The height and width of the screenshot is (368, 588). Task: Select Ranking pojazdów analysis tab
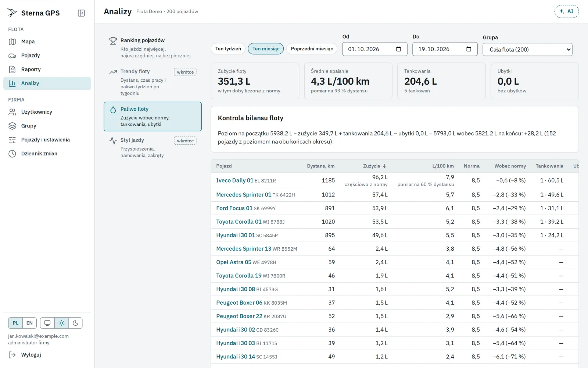coord(153,48)
